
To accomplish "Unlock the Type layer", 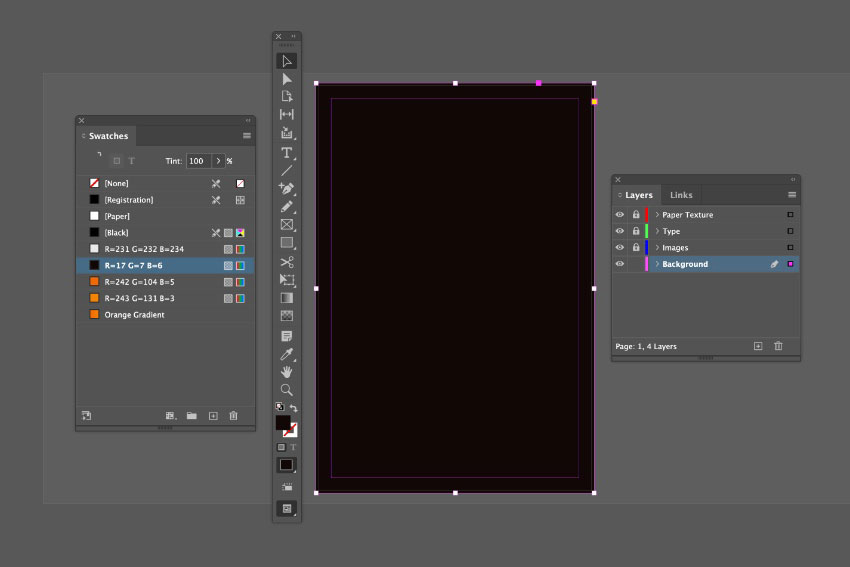I will (636, 231).
